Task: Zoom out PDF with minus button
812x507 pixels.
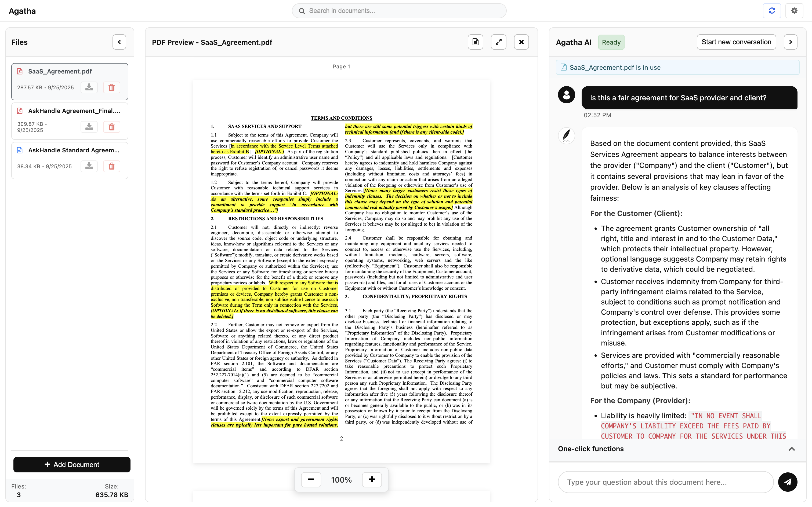Action: click(x=311, y=480)
